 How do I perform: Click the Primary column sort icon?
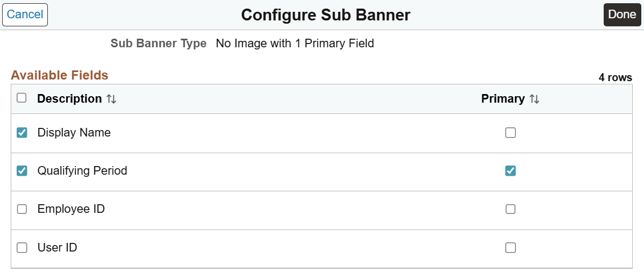(534, 99)
